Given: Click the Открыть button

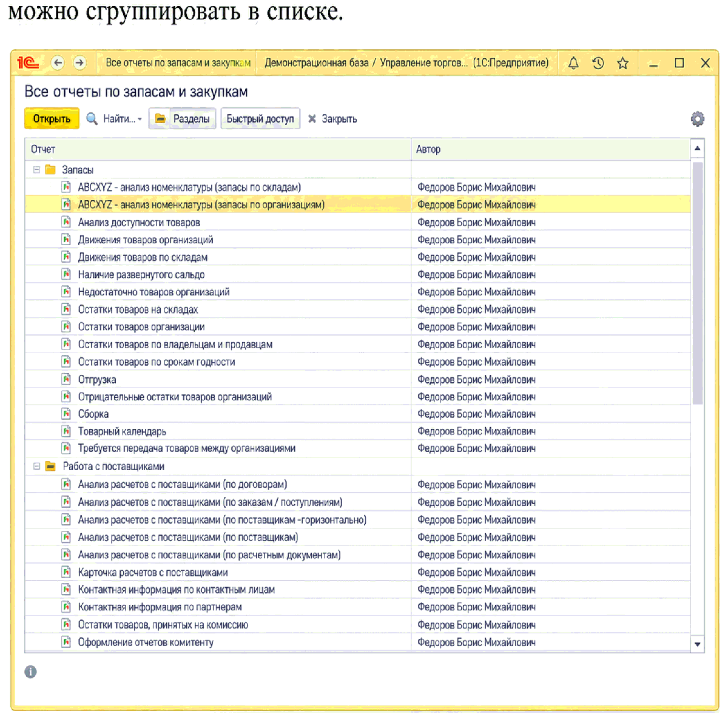Looking at the screenshot, I should 52,119.
